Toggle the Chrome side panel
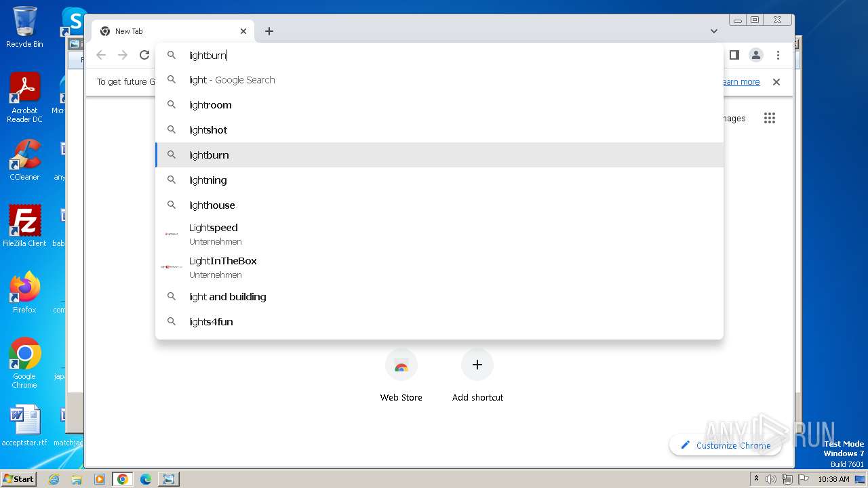The width and height of the screenshot is (868, 488). (734, 55)
